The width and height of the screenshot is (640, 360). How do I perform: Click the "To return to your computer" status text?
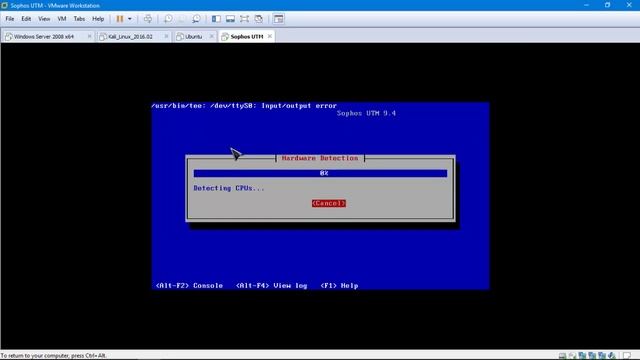(53, 356)
